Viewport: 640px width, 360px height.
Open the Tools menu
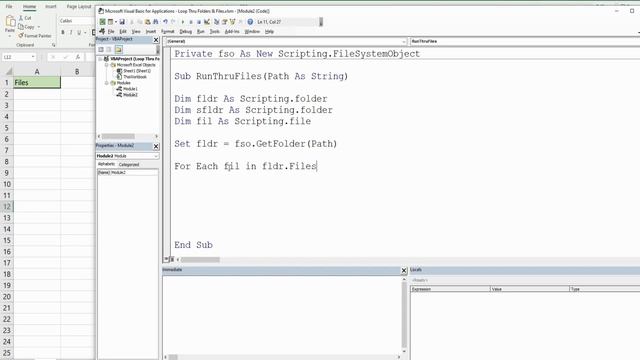214,31
